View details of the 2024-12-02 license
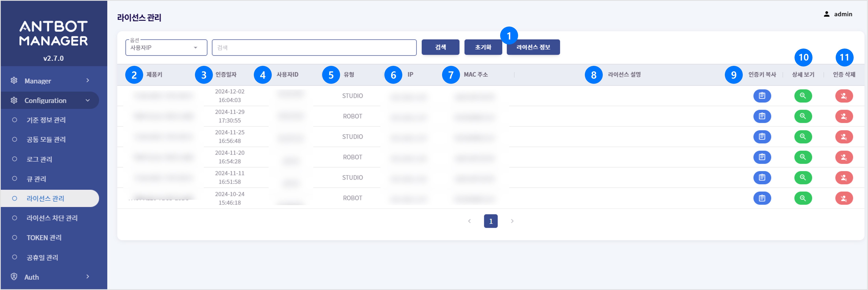 tap(803, 96)
